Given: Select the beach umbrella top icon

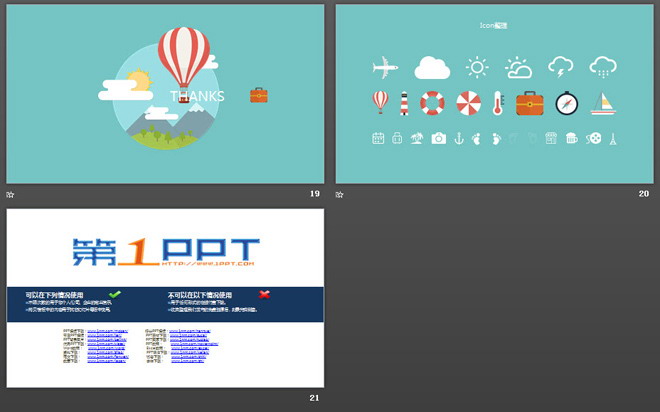Looking at the screenshot, I should click(x=468, y=103).
